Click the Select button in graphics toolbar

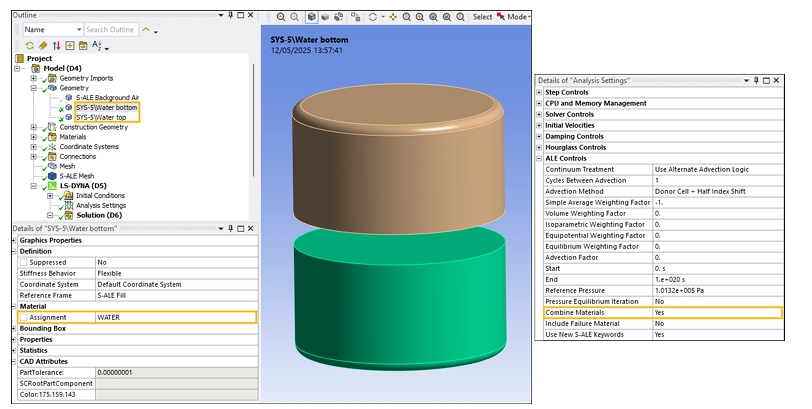[482, 17]
